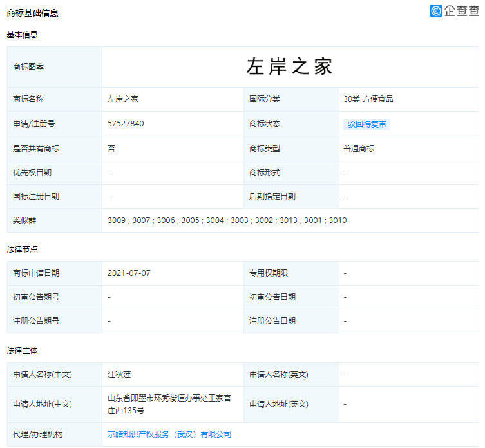Viewport: 485px width, 448px height.
Task: Click the 法律主体 section title
Action: [22, 351]
